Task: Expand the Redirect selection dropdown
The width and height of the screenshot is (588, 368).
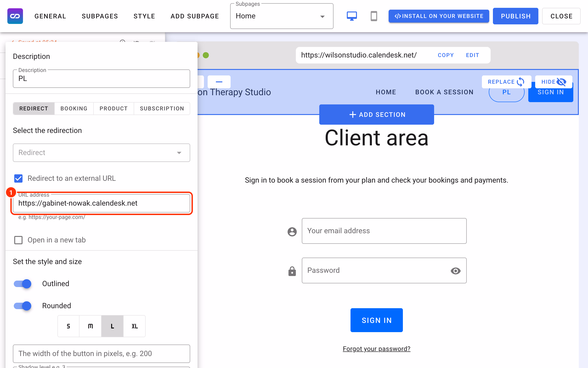Action: [x=101, y=152]
